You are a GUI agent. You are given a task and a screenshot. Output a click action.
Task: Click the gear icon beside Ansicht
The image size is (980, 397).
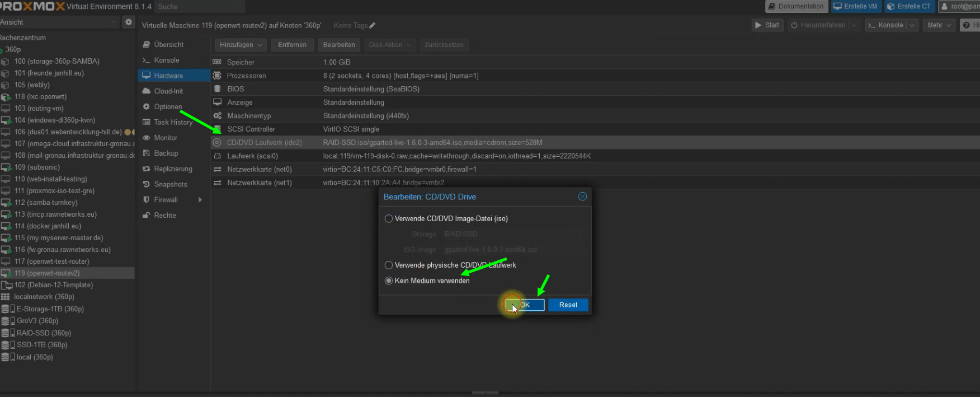(x=129, y=22)
